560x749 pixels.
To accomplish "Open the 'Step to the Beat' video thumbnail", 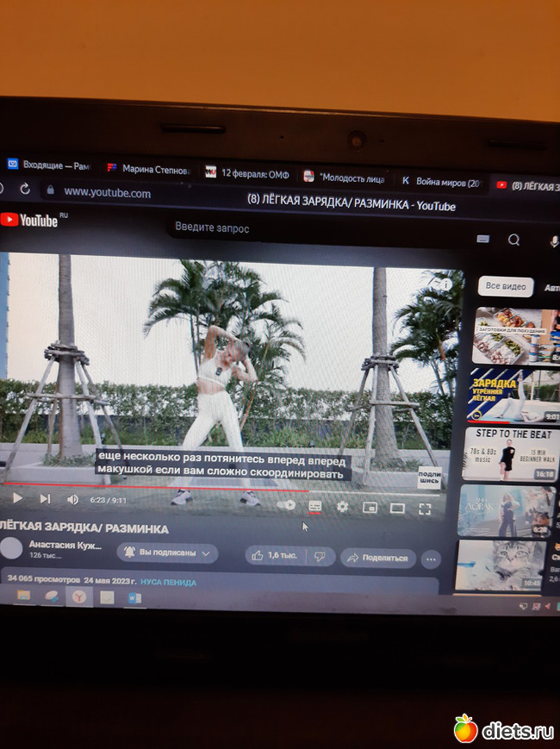I will click(x=510, y=454).
